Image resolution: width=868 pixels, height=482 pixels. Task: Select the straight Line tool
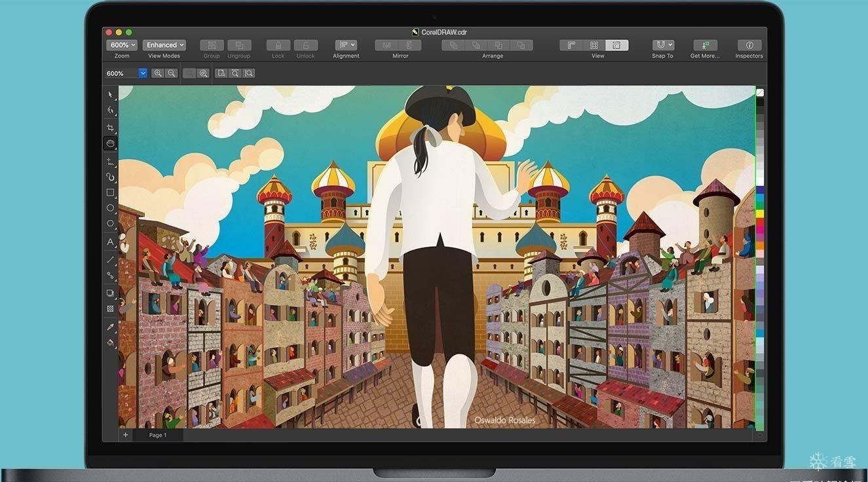click(110, 260)
